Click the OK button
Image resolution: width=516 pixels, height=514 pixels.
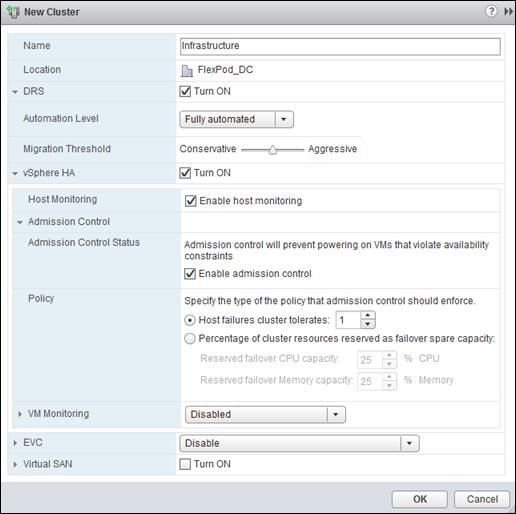pos(420,499)
